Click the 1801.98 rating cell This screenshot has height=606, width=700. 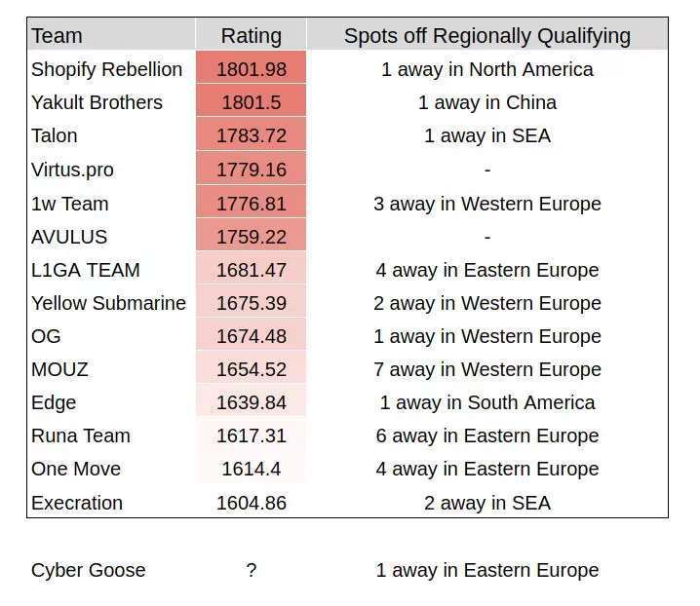pyautogui.click(x=251, y=69)
